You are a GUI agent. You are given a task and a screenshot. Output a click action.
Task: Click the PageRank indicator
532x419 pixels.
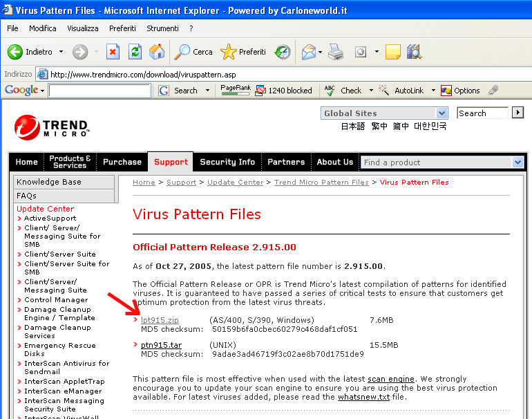coord(236,90)
